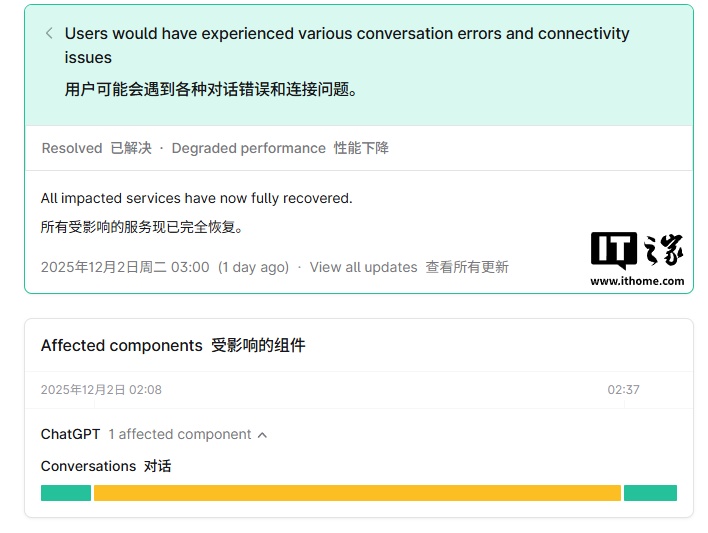The image size is (708, 533).
Task: Click the "fully recovered" update message
Action: [x=196, y=198]
